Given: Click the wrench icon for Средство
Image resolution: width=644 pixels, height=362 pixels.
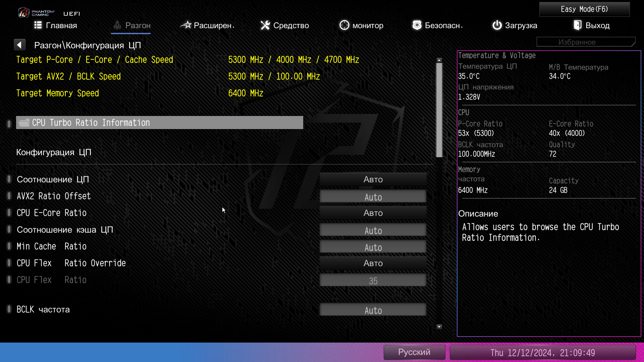Looking at the screenshot, I should pyautogui.click(x=265, y=25).
